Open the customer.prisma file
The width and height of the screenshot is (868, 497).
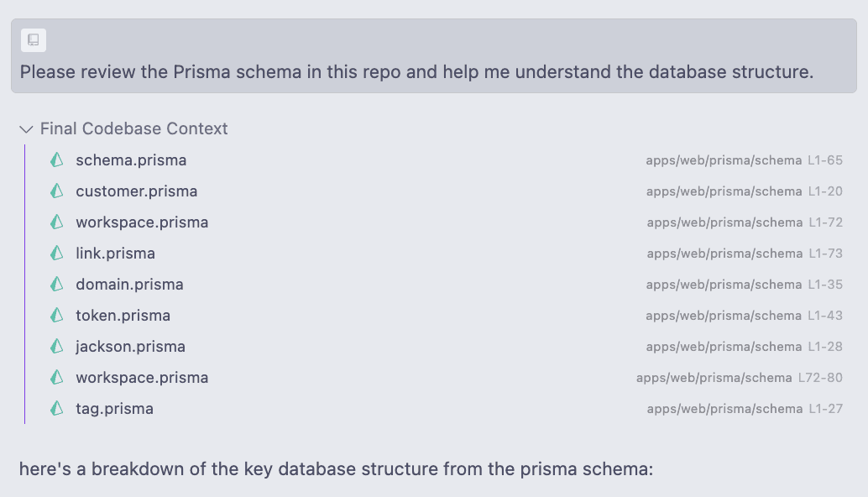click(x=137, y=191)
